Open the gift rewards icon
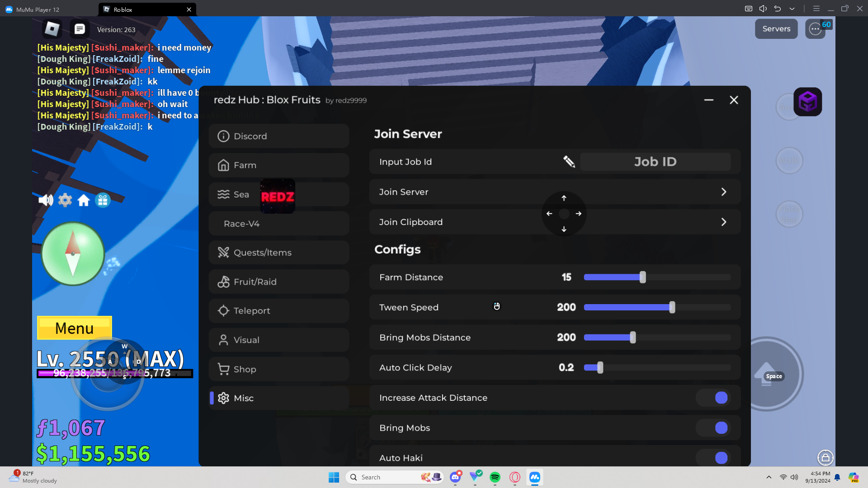The image size is (868, 488). [103, 200]
